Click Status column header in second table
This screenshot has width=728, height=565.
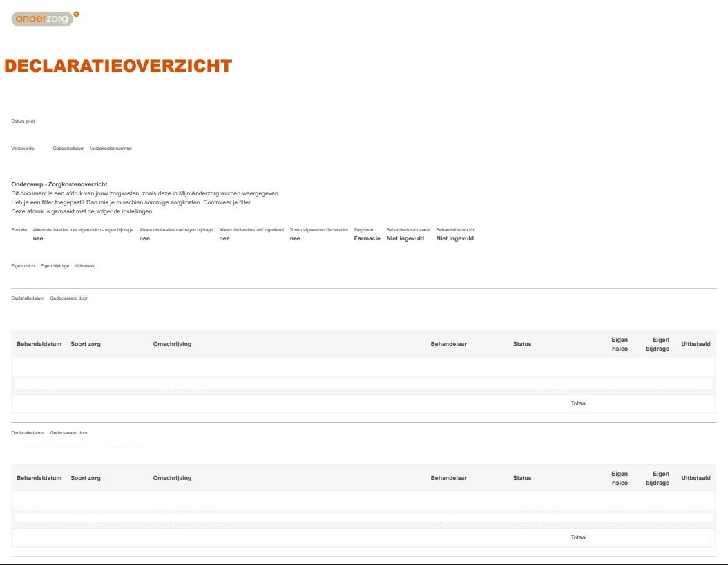pos(522,478)
